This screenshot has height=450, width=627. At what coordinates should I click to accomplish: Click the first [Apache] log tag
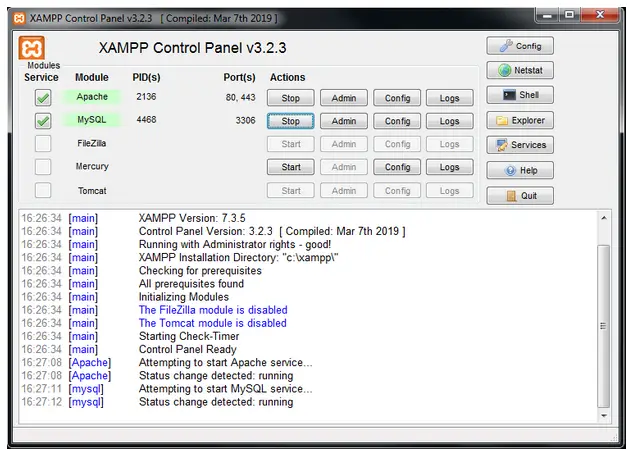(90, 363)
